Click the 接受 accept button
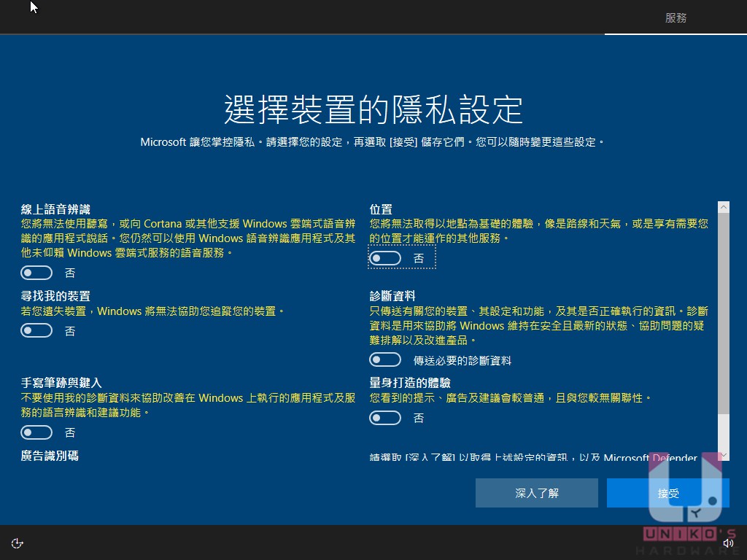The height and width of the screenshot is (560, 747). point(668,493)
